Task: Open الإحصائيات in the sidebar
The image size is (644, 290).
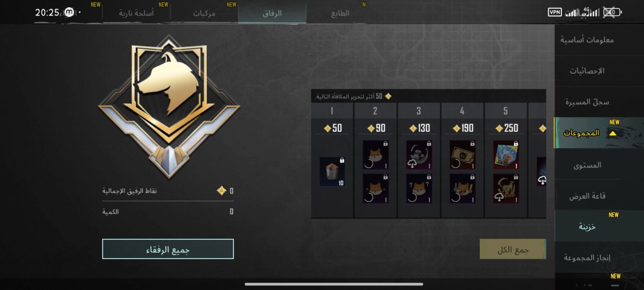Action: (x=587, y=71)
